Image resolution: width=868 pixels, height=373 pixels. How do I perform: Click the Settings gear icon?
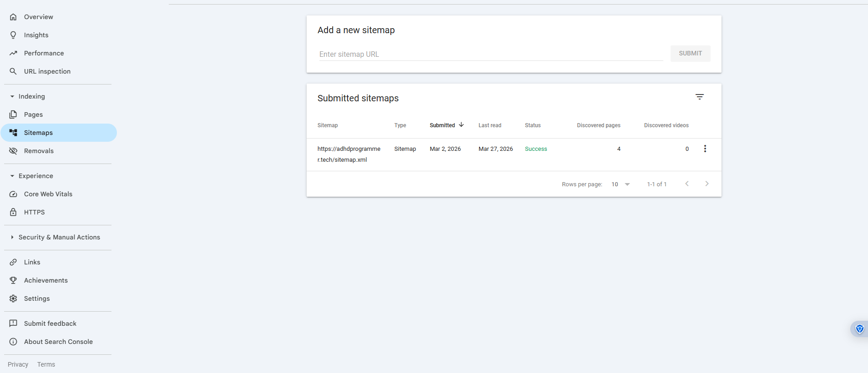click(x=14, y=298)
